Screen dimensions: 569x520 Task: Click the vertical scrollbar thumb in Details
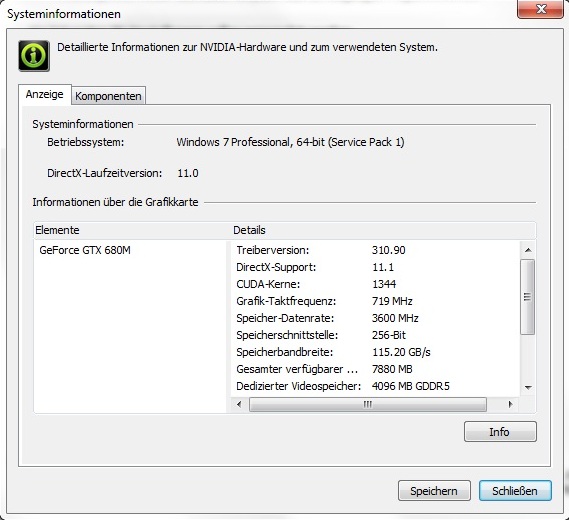click(x=528, y=297)
